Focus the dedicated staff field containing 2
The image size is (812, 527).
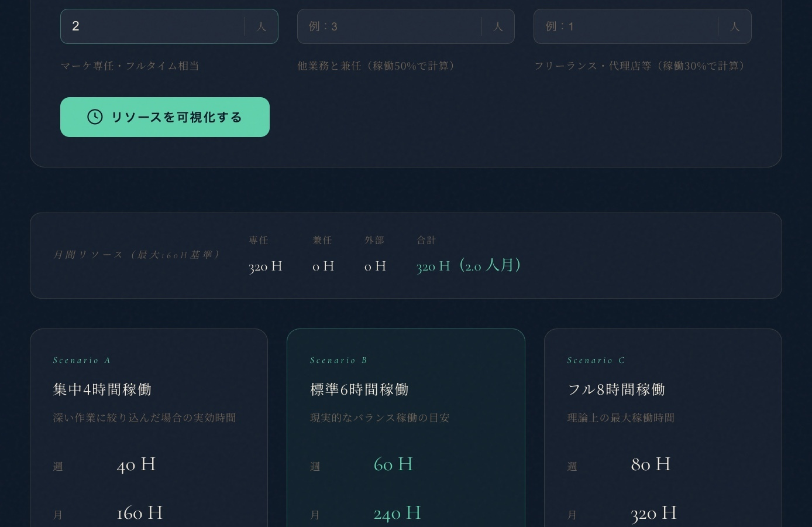click(x=169, y=26)
